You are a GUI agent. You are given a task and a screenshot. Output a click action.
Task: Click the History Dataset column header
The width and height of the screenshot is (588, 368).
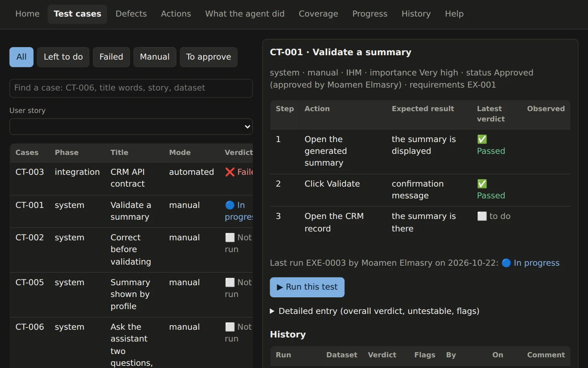(341, 355)
